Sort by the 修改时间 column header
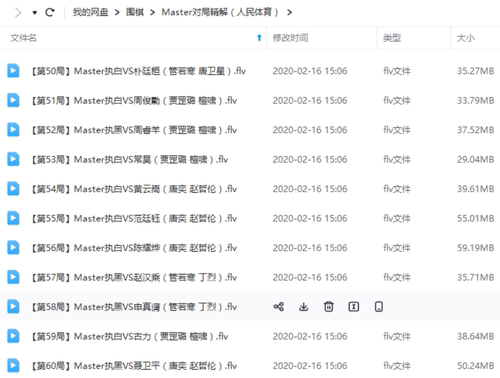500x378 pixels. (290, 38)
